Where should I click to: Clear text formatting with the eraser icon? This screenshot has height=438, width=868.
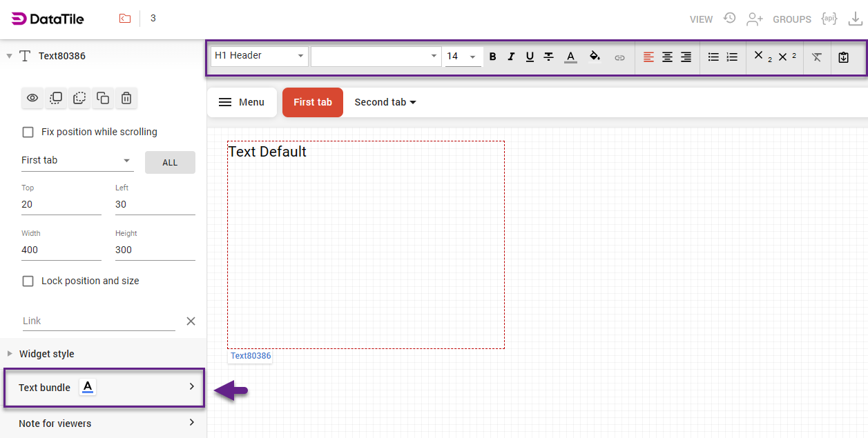click(x=817, y=57)
